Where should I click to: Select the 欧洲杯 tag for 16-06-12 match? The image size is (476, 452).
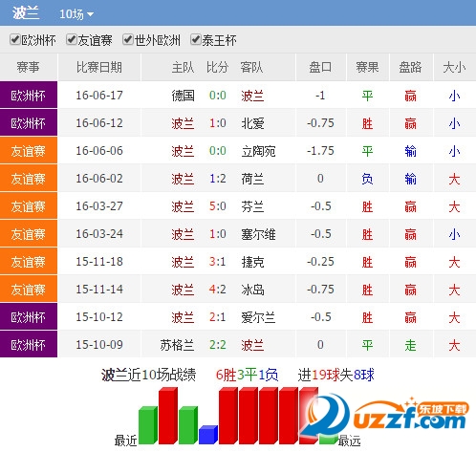click(x=29, y=122)
